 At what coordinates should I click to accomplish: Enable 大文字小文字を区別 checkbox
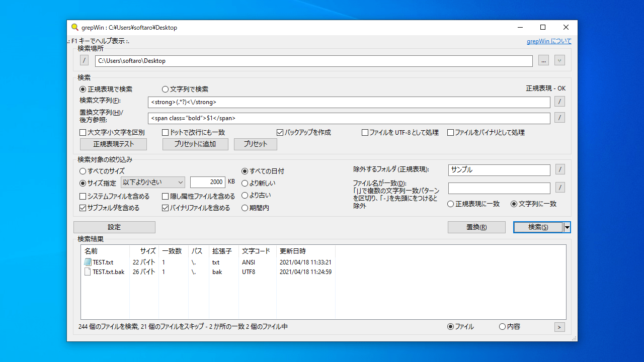point(112,133)
